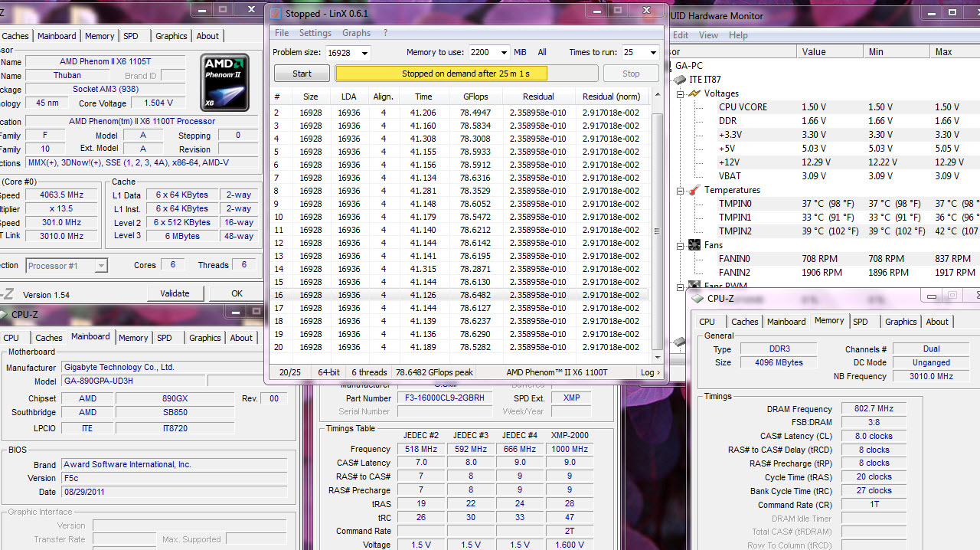Click the ITE IT87 chip icon

click(x=679, y=80)
